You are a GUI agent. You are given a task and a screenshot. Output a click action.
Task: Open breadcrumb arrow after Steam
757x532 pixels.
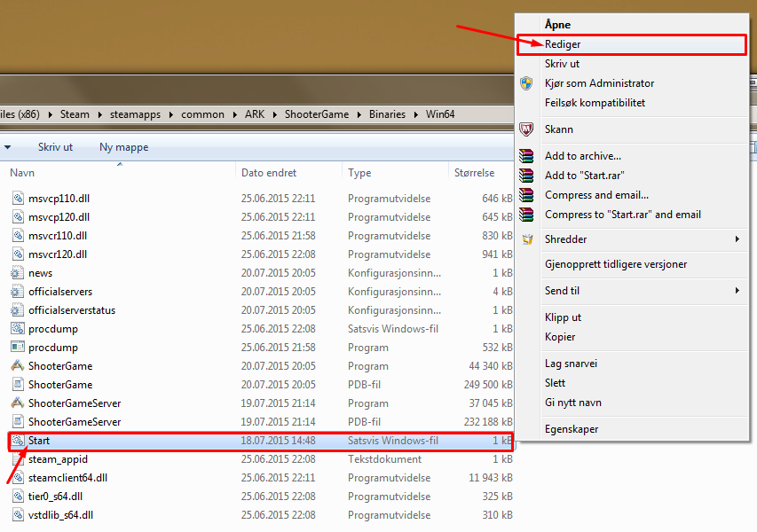[x=100, y=114]
